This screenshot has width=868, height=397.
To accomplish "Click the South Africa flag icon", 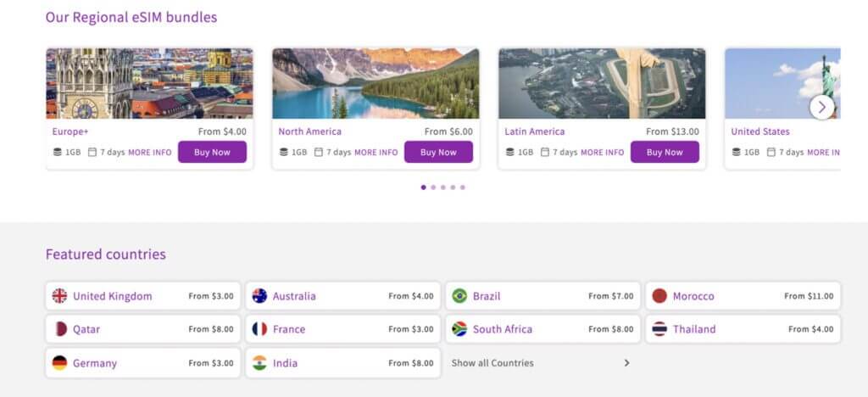I will pos(459,329).
